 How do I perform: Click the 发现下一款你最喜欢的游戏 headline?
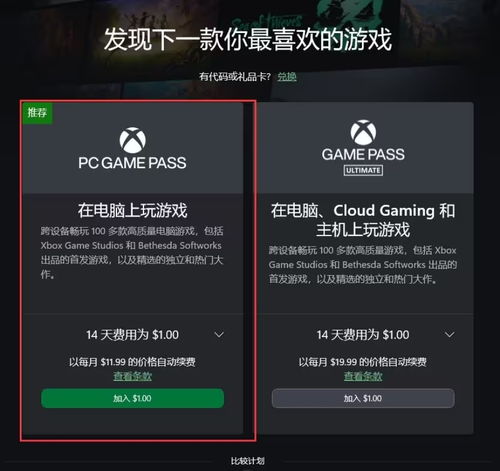pos(248,39)
